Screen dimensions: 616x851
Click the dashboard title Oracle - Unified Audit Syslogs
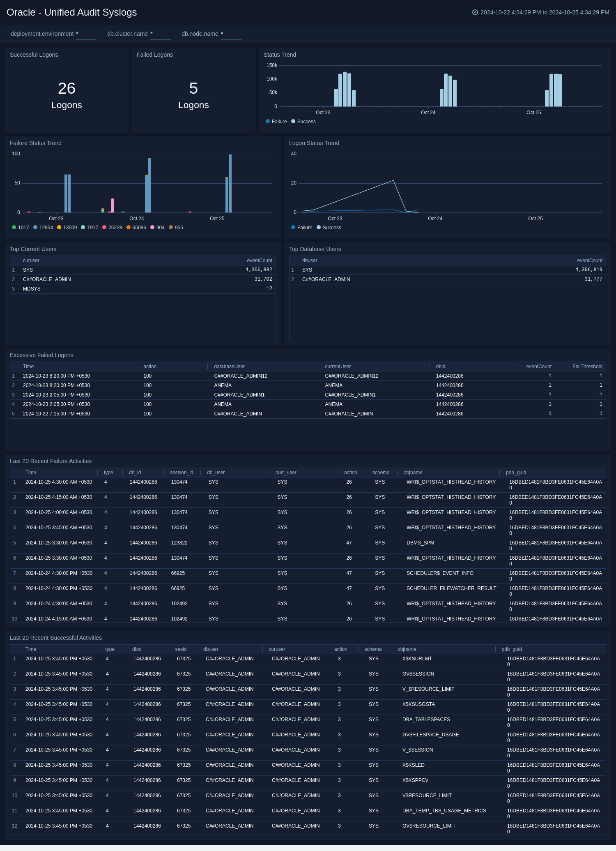click(x=72, y=12)
